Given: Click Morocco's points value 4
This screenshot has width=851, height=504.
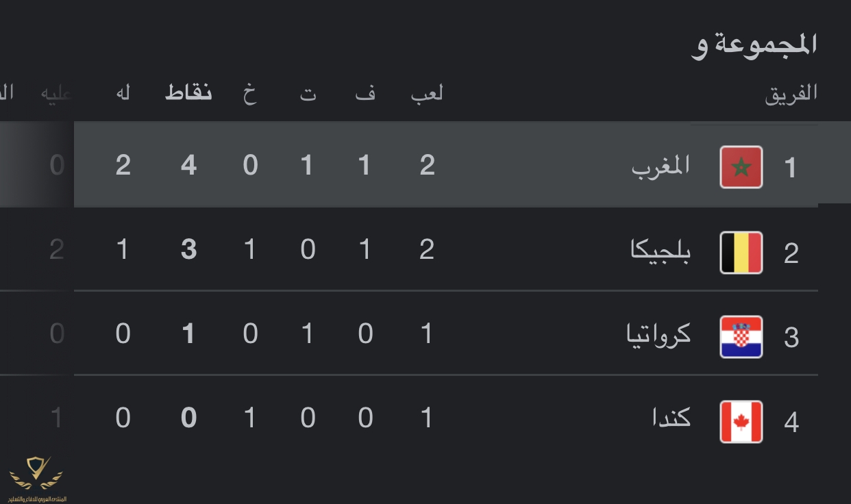Looking at the screenshot, I should pos(188,166).
